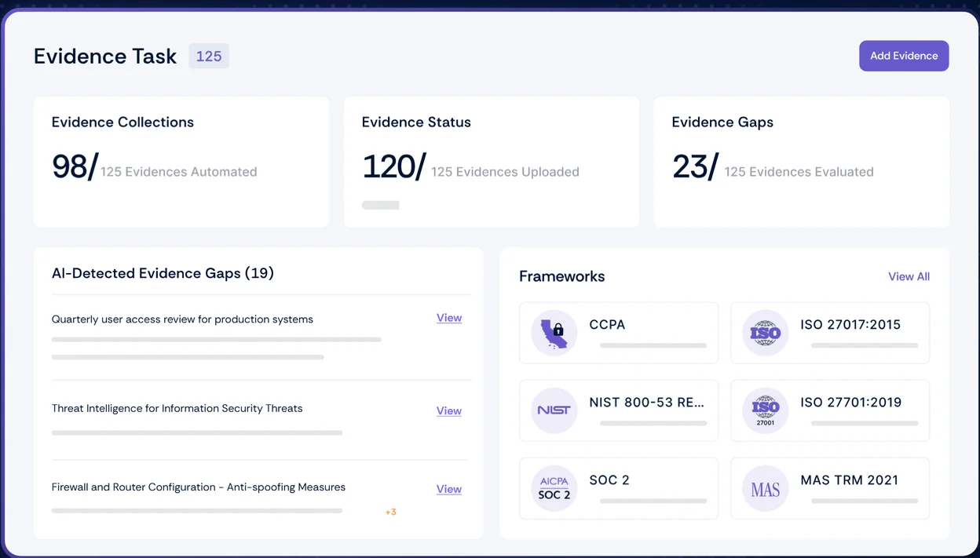Image resolution: width=980 pixels, height=558 pixels.
Task: Click the AICPA SOC 2 logo icon
Action: [554, 488]
